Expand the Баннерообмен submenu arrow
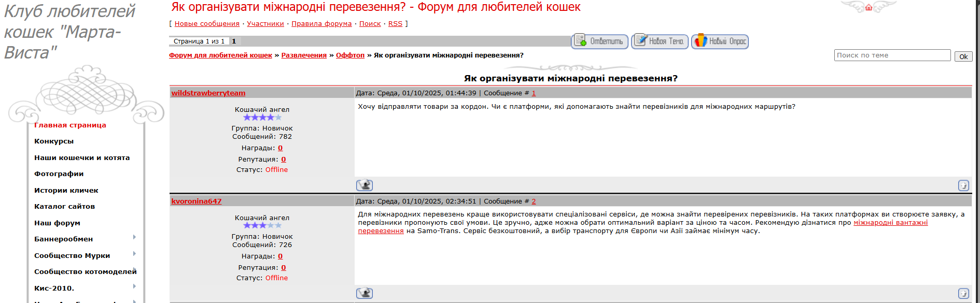The image size is (980, 303). pos(134,237)
